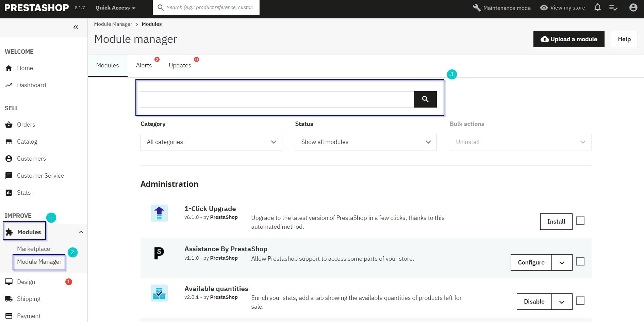The height and width of the screenshot is (322, 644).
Task: Open Payment menu item
Action: point(29,316)
